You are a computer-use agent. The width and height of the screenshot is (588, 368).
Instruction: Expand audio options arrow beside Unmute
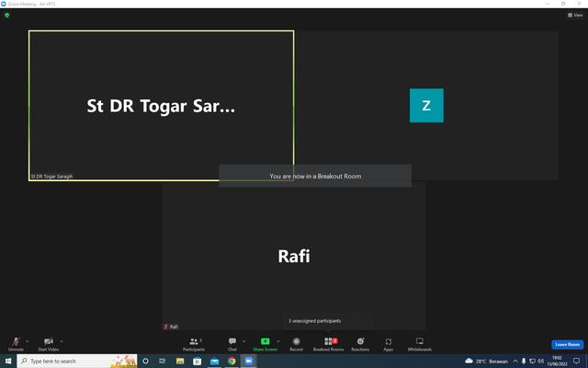(27, 341)
